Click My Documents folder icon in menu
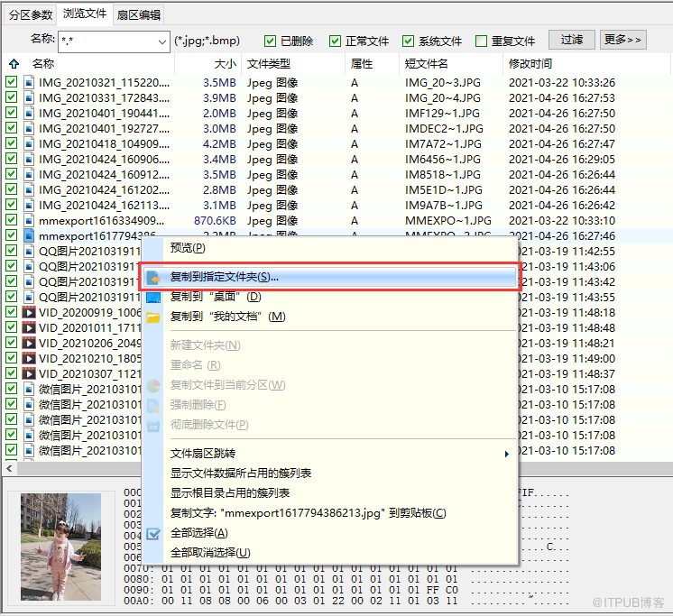 [153, 317]
